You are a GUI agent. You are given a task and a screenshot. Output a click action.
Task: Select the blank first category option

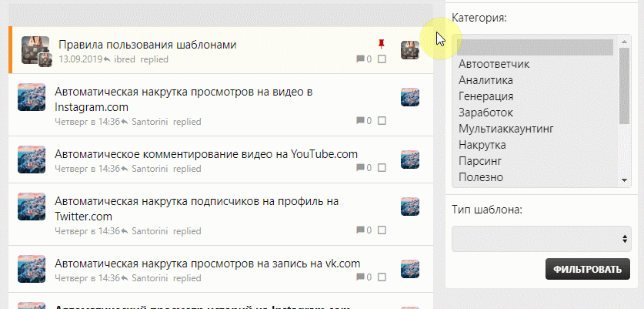[x=535, y=47]
